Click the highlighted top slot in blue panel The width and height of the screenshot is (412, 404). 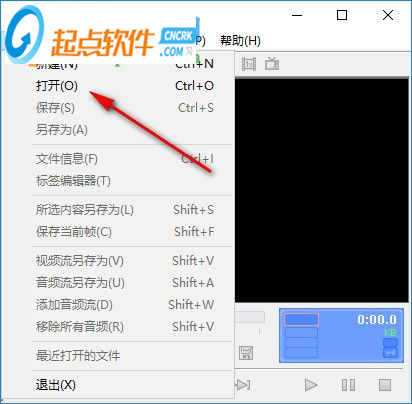(x=301, y=319)
